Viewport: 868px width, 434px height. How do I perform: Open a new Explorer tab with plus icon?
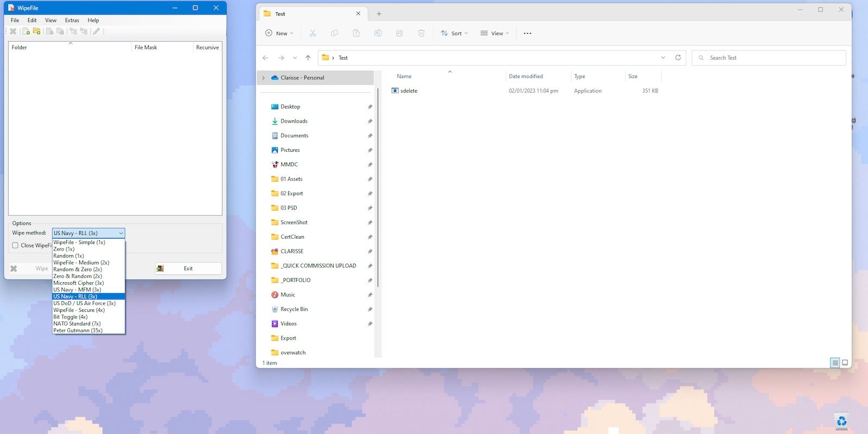click(x=379, y=14)
